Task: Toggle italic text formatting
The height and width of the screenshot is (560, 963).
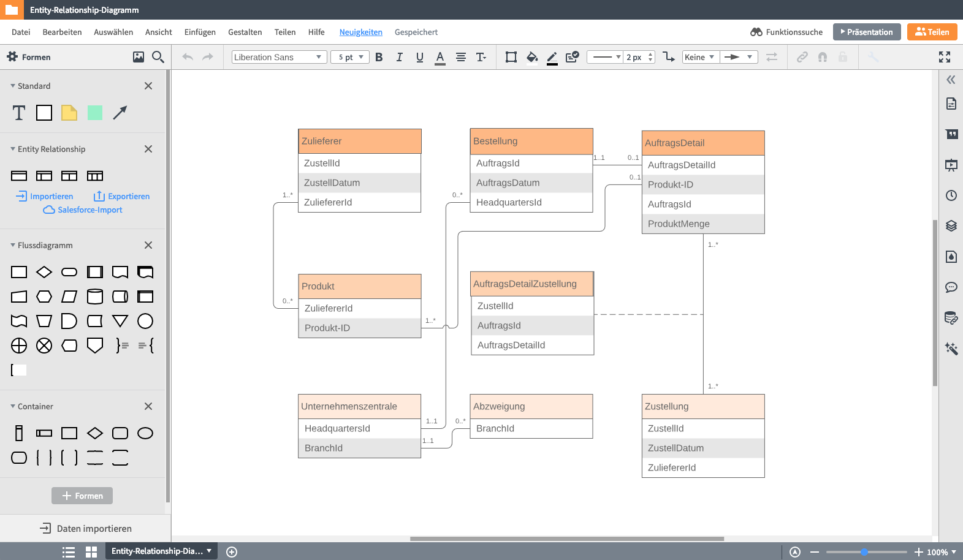Action: (399, 57)
